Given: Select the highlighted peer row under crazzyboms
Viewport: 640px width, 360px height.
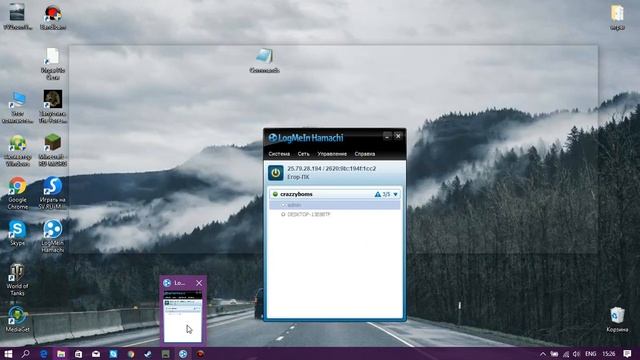Looking at the screenshot, I should (x=335, y=205).
